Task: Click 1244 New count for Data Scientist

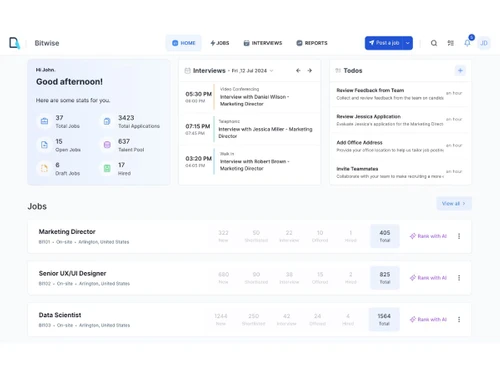Action: click(x=221, y=319)
